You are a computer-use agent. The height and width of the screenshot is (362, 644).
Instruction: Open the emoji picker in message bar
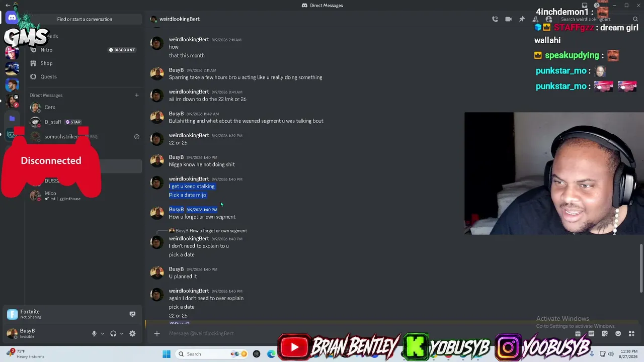[x=618, y=333]
